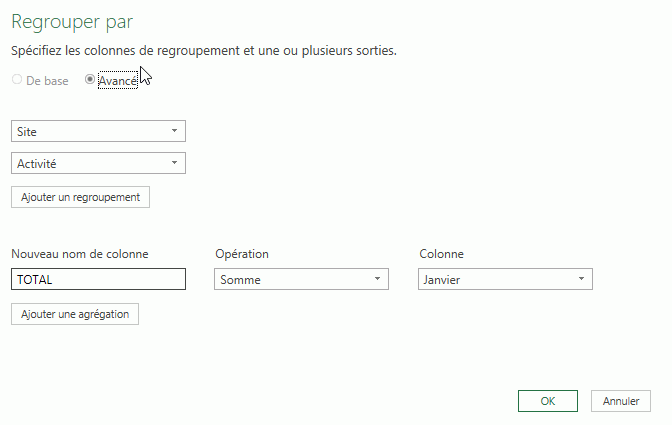Click the arrow icon of the Activité combo box
This screenshot has width=672, height=425.
pos(174,163)
